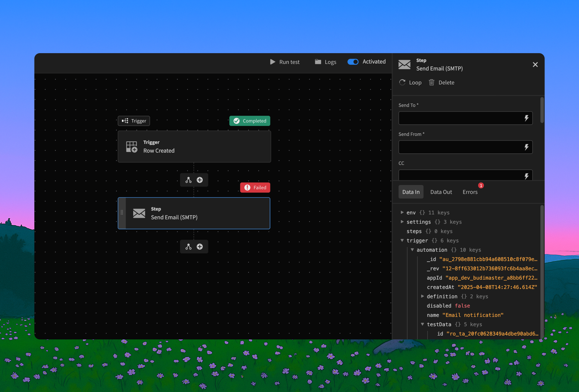Switch to the Data Out tab
Image resolution: width=579 pixels, height=392 pixels.
(441, 192)
